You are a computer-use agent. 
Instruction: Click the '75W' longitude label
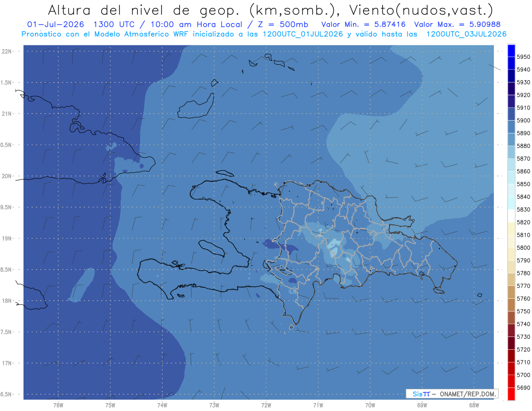click(x=110, y=405)
